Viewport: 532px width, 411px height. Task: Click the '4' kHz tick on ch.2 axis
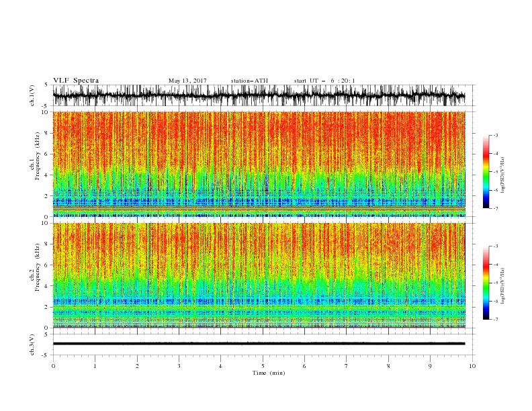point(46,286)
